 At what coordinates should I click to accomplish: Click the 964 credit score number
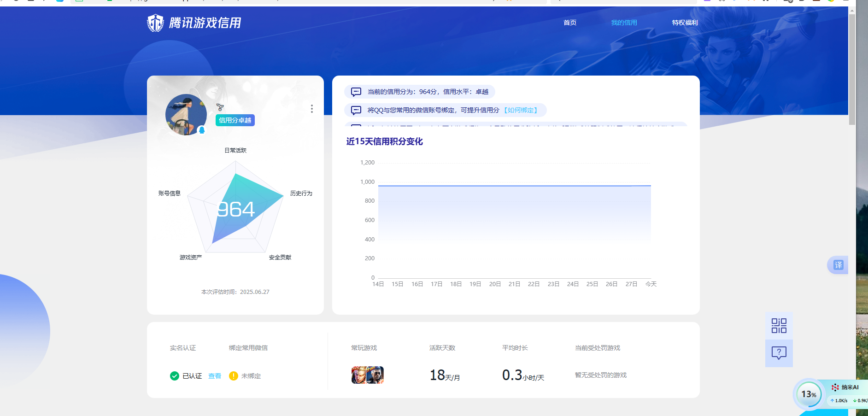236,210
